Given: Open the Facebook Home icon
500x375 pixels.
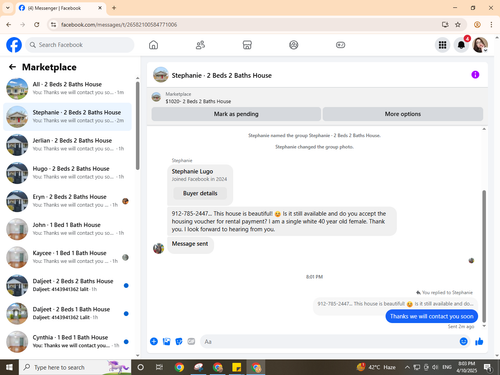Looking at the screenshot, I should pos(153,45).
